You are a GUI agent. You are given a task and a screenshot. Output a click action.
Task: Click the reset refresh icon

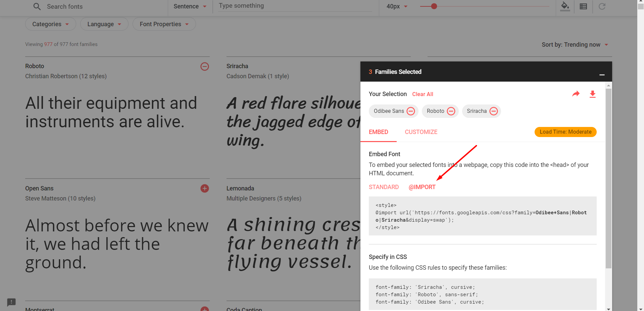pyautogui.click(x=602, y=6)
